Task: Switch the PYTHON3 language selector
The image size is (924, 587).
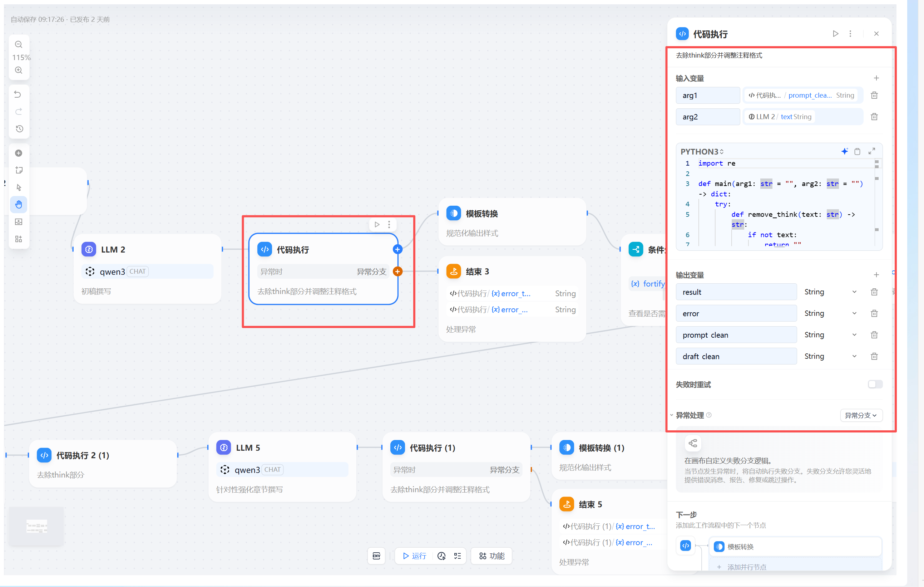Action: click(x=701, y=152)
